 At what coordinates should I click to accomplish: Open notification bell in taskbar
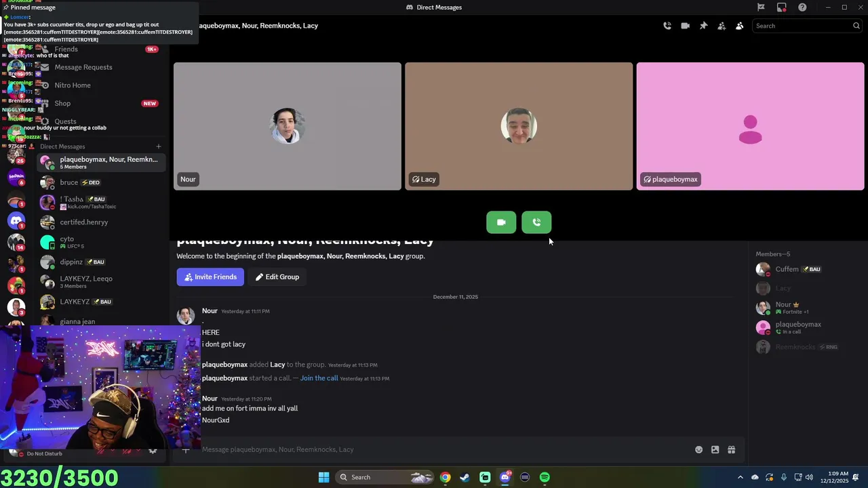856,477
